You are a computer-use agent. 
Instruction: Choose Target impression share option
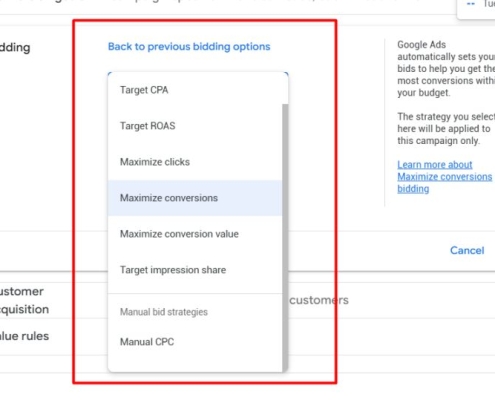[195, 270]
